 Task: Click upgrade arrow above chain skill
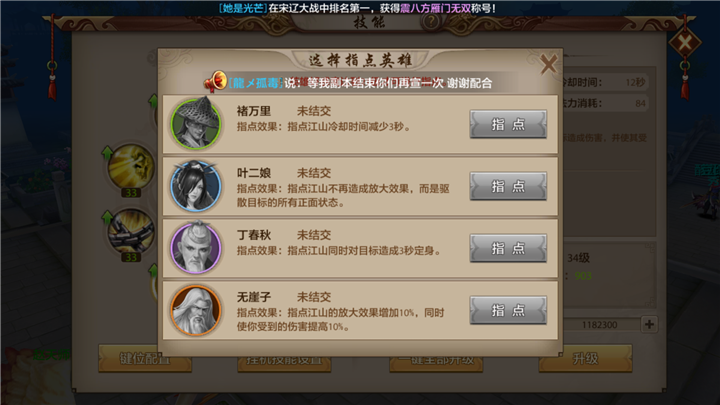[107, 217]
